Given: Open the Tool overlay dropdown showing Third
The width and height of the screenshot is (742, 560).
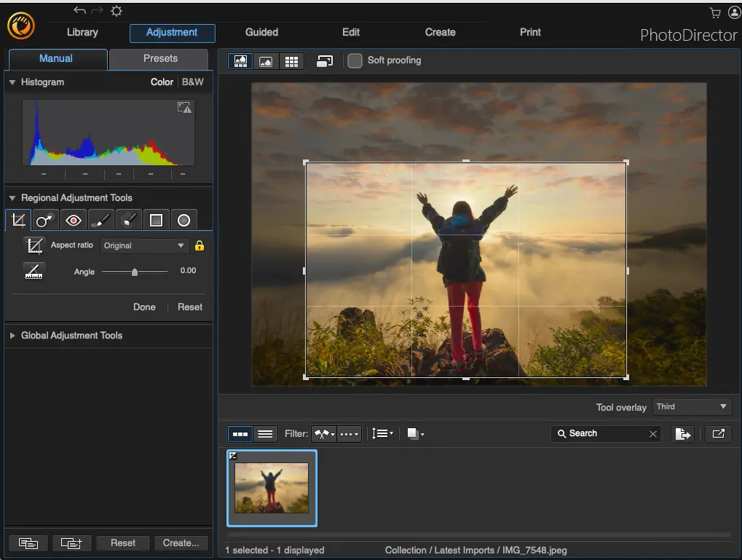Looking at the screenshot, I should click(691, 407).
